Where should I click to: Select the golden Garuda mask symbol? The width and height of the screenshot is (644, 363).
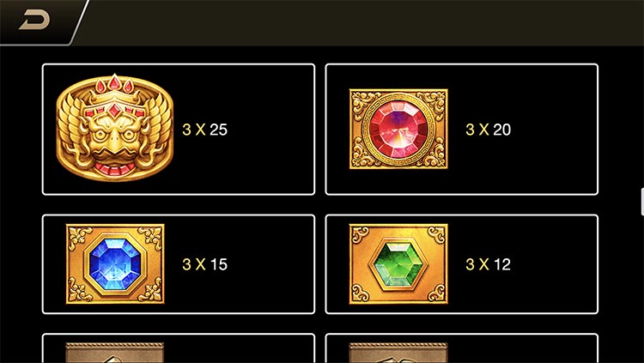pos(114,128)
